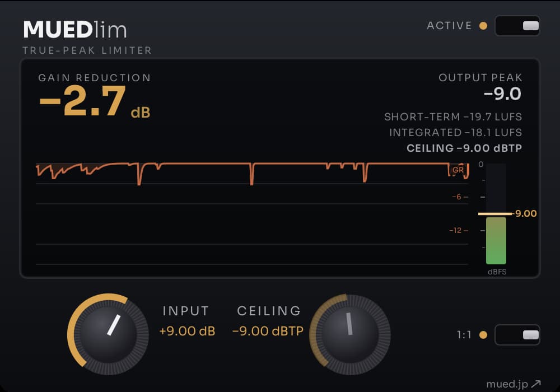Screen dimensions: 560x392
Task: Click the −9.00 dBTP ceiling value
Action: [x=268, y=331]
